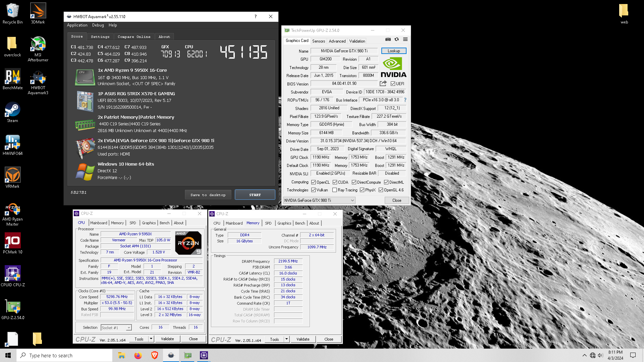Screen dimensions: 644x362
Task: Open Advanced tab in GPU-Z
Action: click(337, 41)
